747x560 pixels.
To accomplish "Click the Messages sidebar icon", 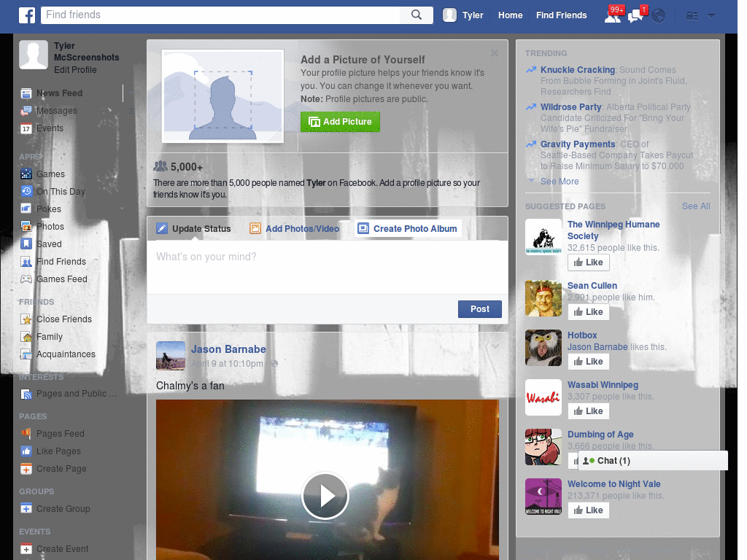I will tap(26, 111).
